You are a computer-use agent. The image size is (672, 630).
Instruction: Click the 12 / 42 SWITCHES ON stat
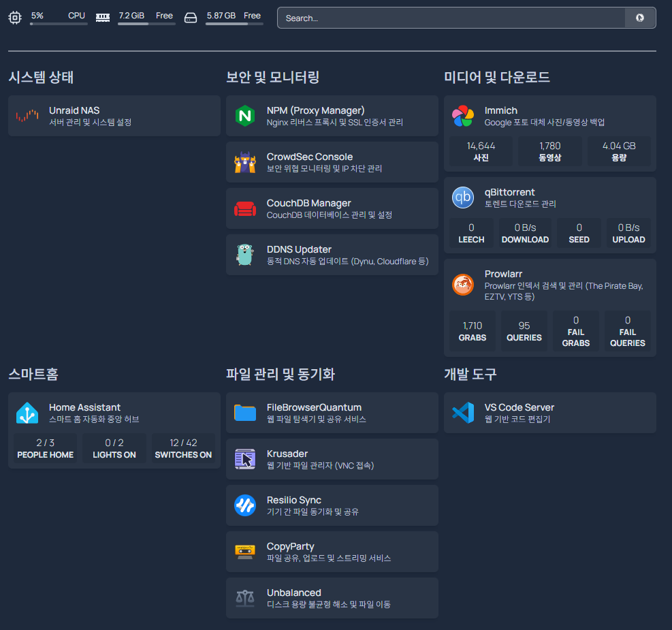tap(183, 448)
